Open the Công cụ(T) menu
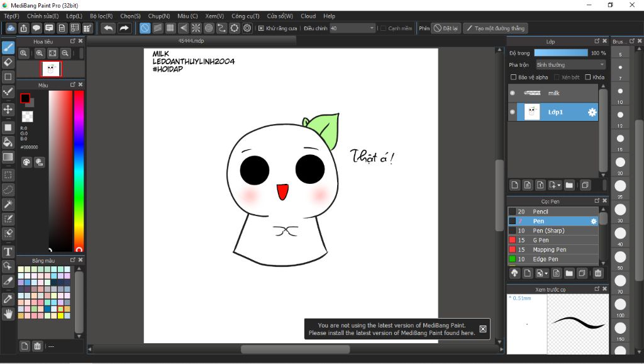 point(245,16)
